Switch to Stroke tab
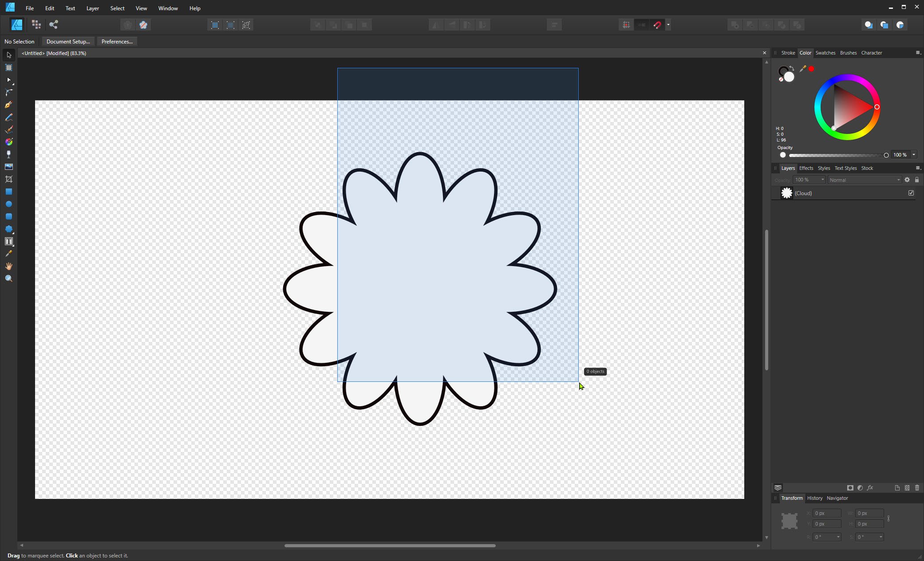Screen dimensions: 924x561 tap(788, 53)
